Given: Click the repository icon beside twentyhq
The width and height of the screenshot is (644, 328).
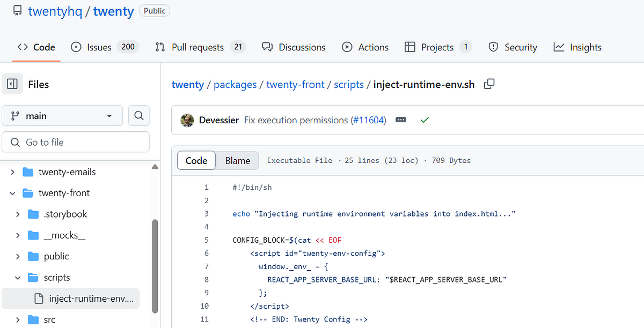Looking at the screenshot, I should tap(18, 11).
